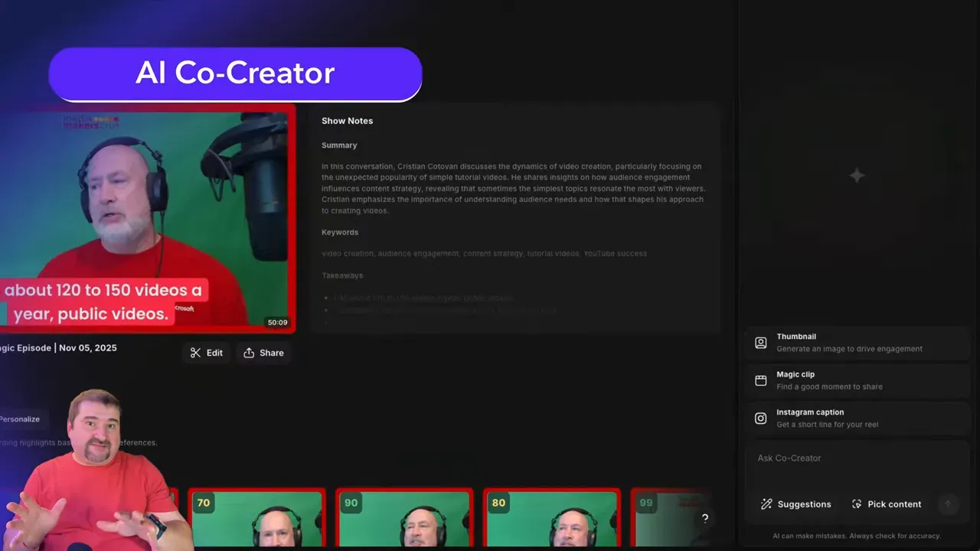
Task: Select the Pick content icon
Action: click(857, 504)
